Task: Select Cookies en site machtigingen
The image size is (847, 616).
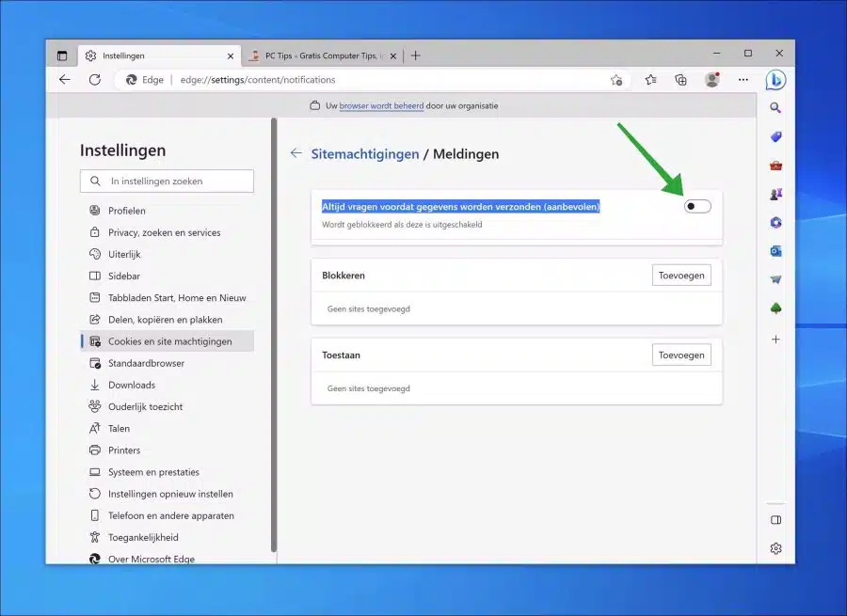Action: pyautogui.click(x=168, y=341)
